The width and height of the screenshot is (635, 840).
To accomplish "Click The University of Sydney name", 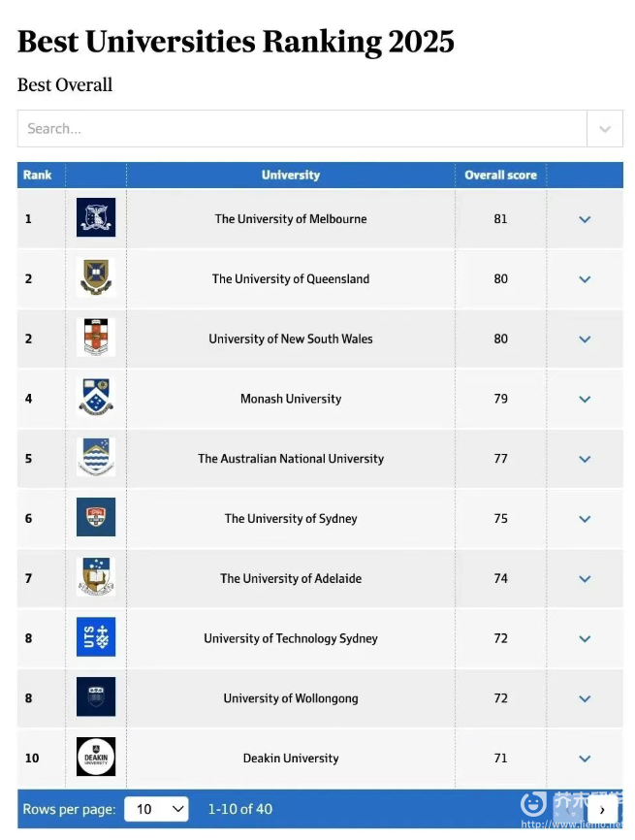I will click(291, 519).
